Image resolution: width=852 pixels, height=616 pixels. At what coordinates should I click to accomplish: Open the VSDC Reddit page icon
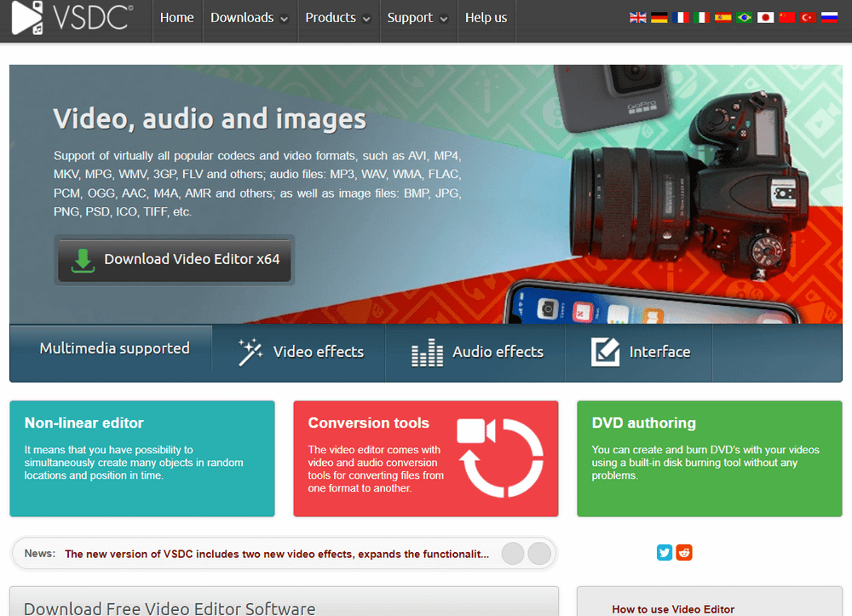[684, 553]
